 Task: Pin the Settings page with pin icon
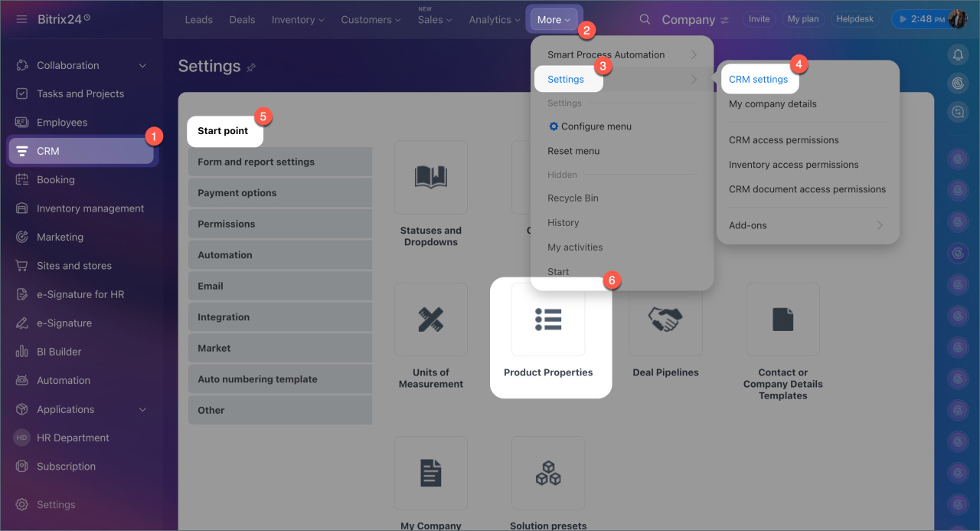click(x=251, y=67)
